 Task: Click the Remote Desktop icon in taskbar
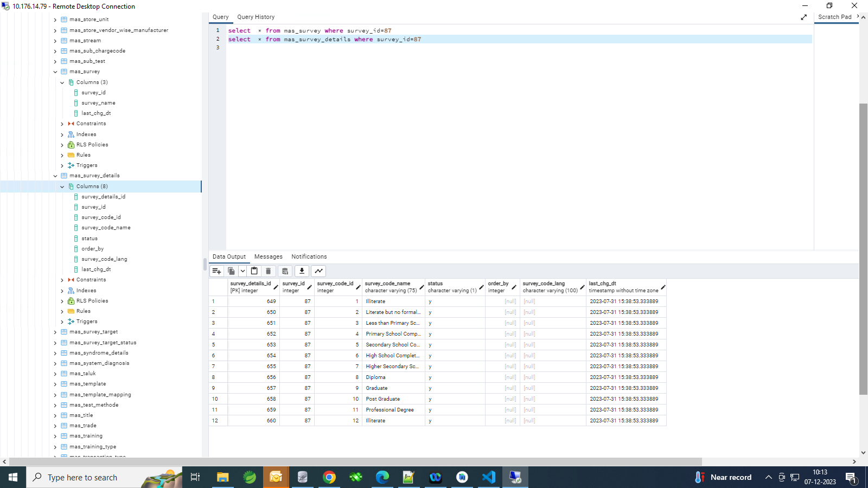[515, 477]
